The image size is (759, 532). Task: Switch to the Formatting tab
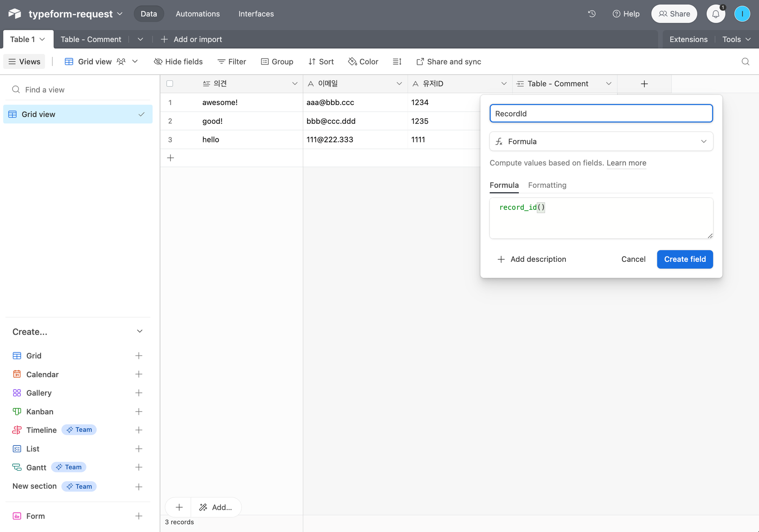click(547, 185)
